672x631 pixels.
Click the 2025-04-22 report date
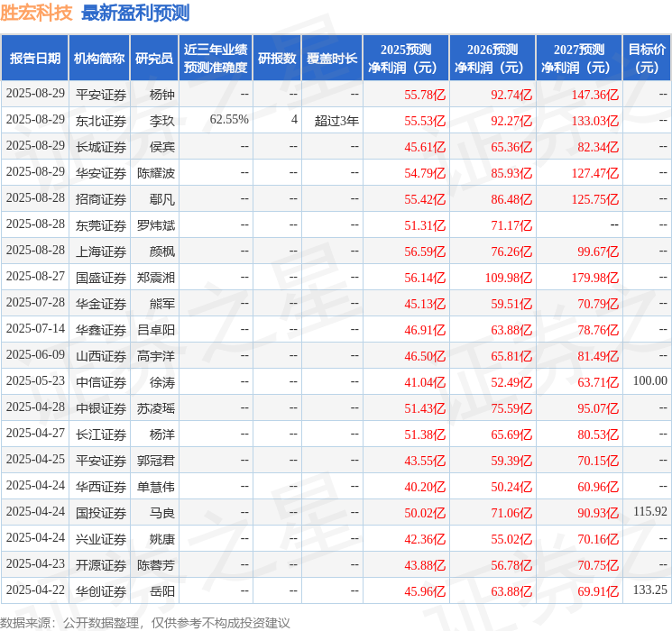tap(35, 590)
